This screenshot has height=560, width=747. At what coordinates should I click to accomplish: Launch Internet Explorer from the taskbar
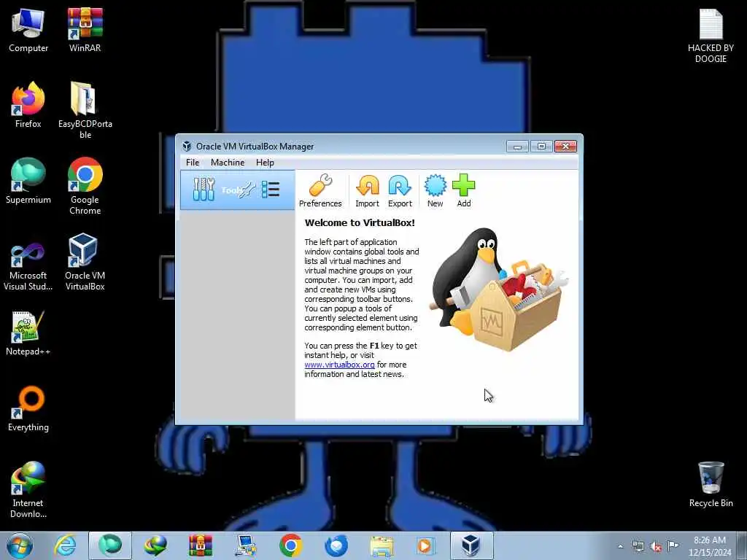[65, 545]
